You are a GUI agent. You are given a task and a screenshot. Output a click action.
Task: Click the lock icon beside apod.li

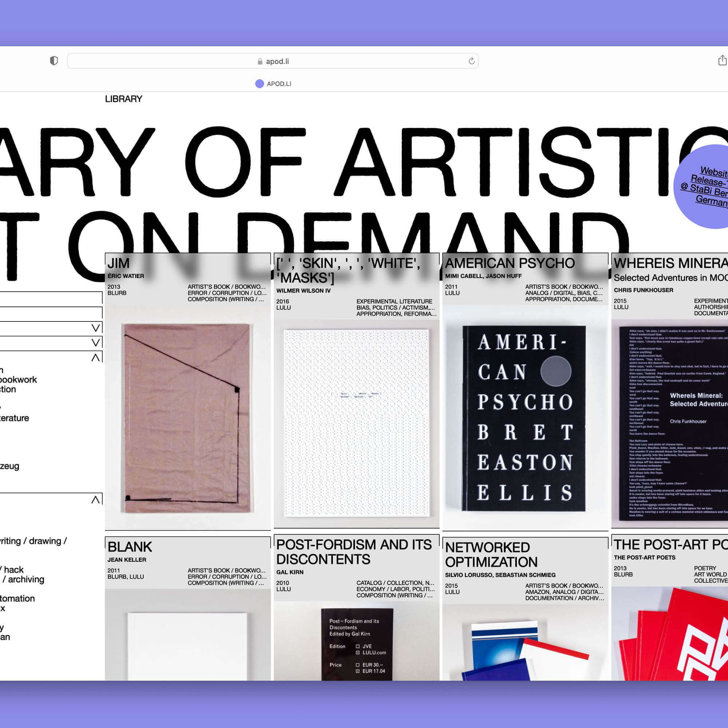click(x=260, y=62)
